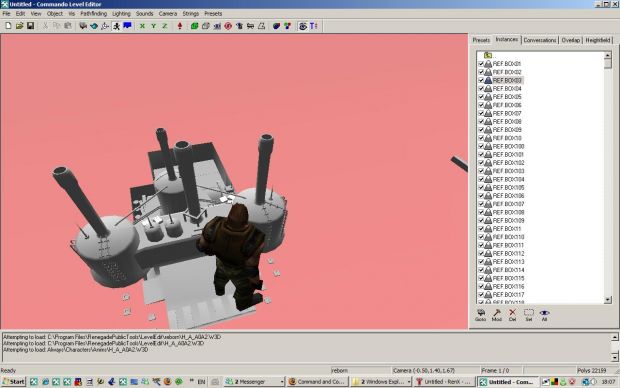The width and height of the screenshot is (620, 388).
Task: Click the dark blue sphere toolbar icon
Action: [x=276, y=26]
